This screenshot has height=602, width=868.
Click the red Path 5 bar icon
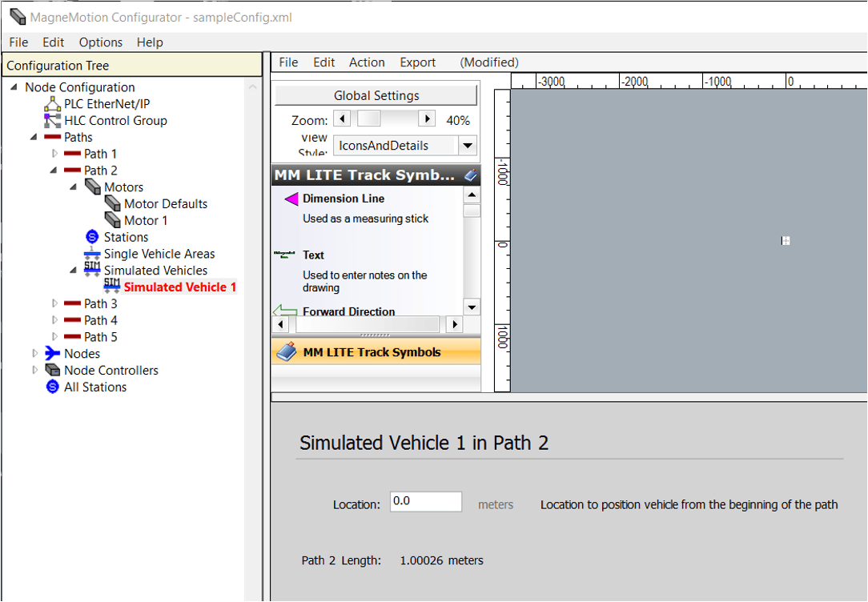[x=72, y=336]
